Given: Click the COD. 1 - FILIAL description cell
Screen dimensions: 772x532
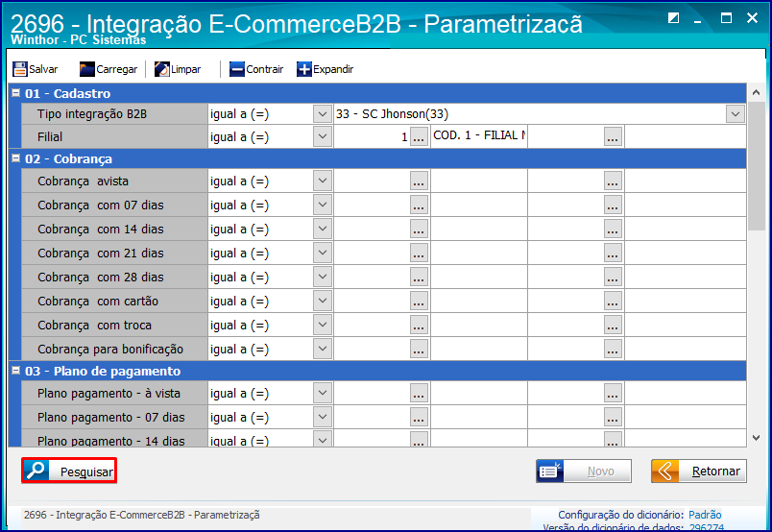Looking at the screenshot, I should click(479, 136).
